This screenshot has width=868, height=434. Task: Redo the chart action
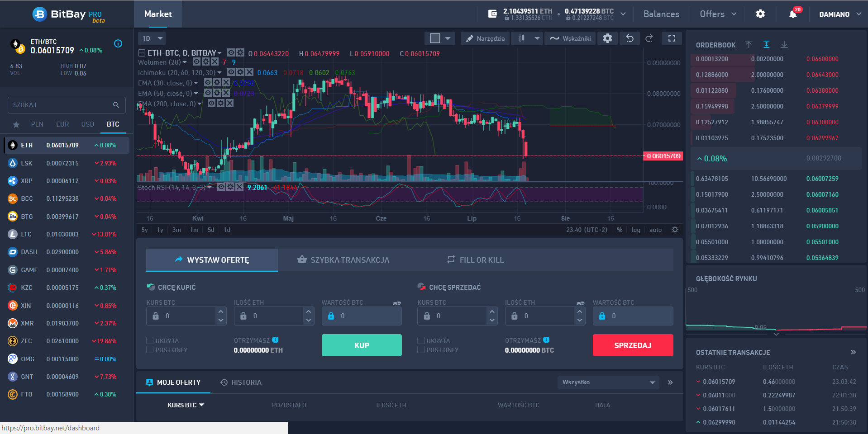coord(649,38)
